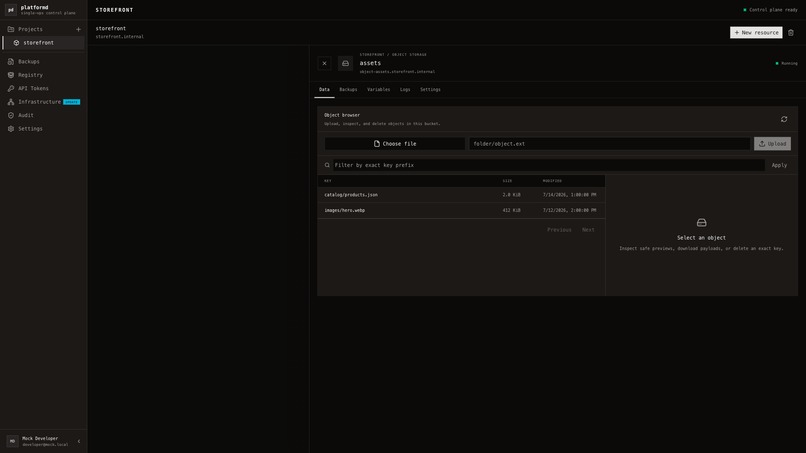Switch to the Variables tab

click(378, 89)
